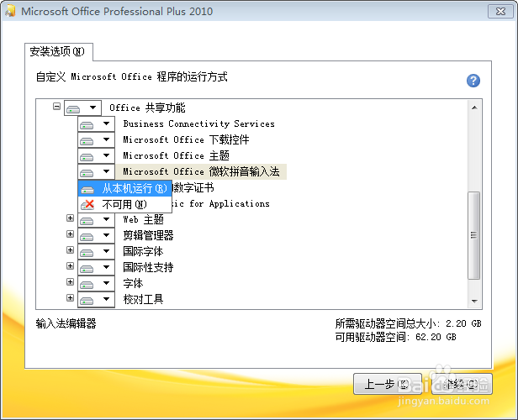
Task: Choose 从本机运行(R) from the popup menu
Action: (124, 188)
